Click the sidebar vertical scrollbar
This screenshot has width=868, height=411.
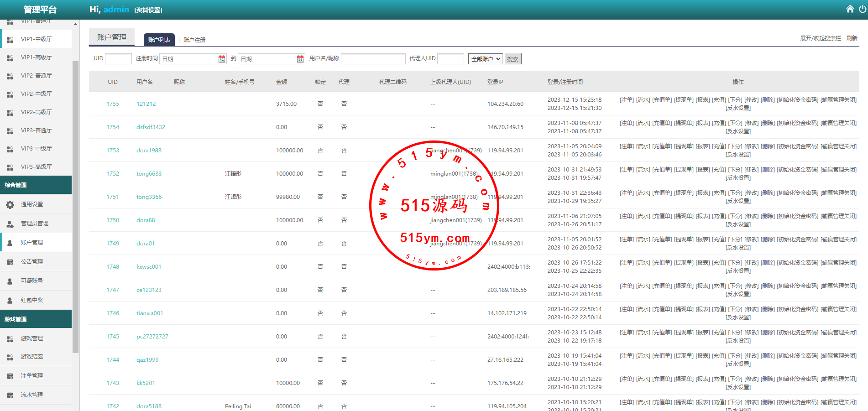click(x=75, y=205)
